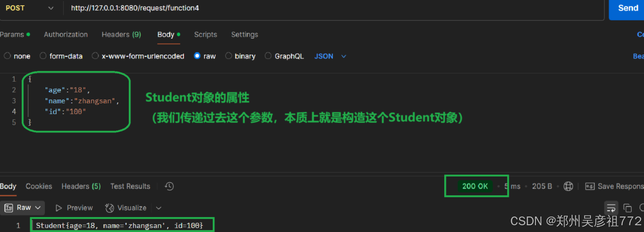Open the Raw response format dropdown
Screen dimensions: 644x232
[23, 208]
